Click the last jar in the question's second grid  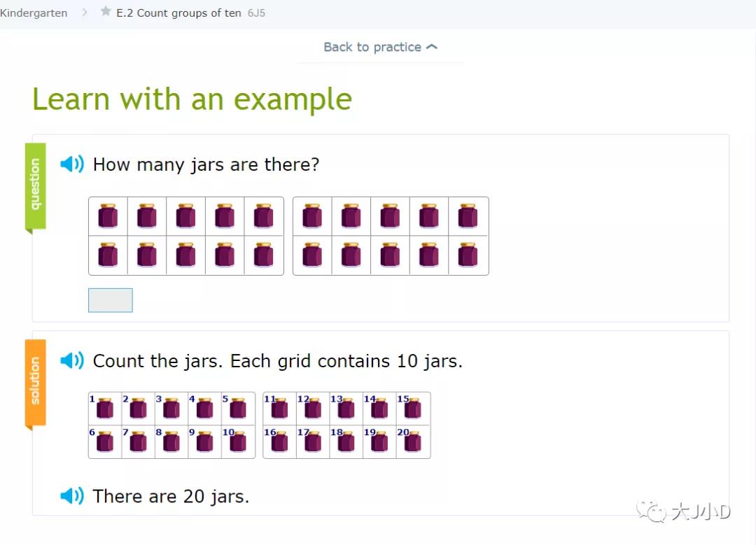click(468, 255)
